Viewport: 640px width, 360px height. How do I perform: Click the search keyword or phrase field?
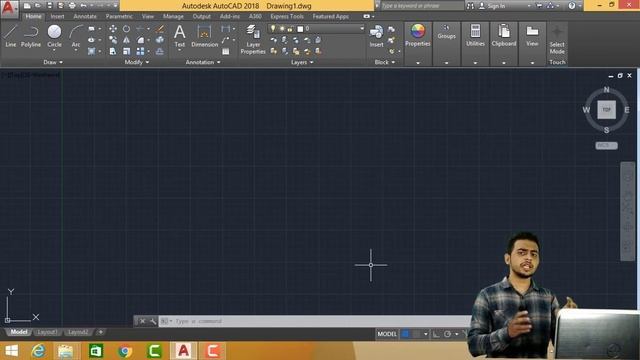[422, 6]
